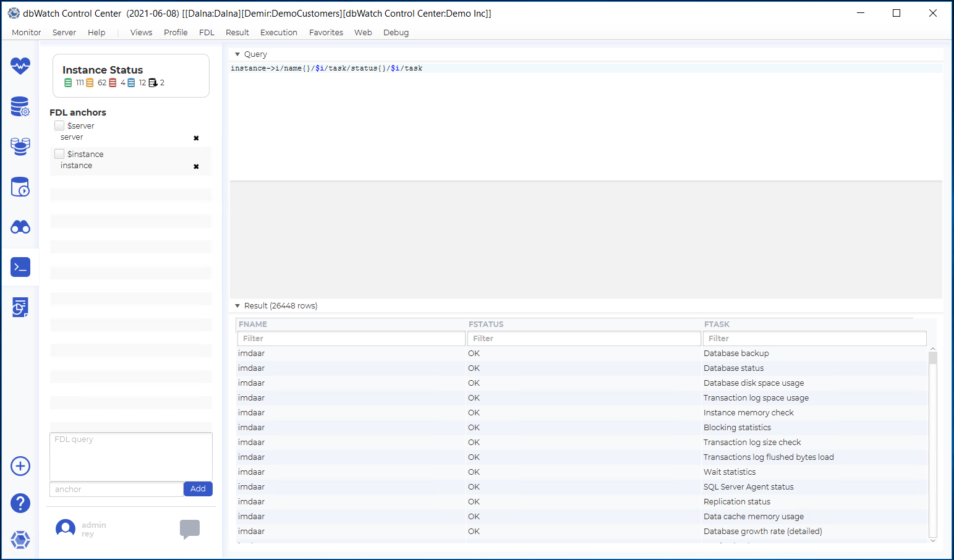Image resolution: width=954 pixels, height=560 pixels.
Task: Open the FDL menu
Action: (x=207, y=33)
